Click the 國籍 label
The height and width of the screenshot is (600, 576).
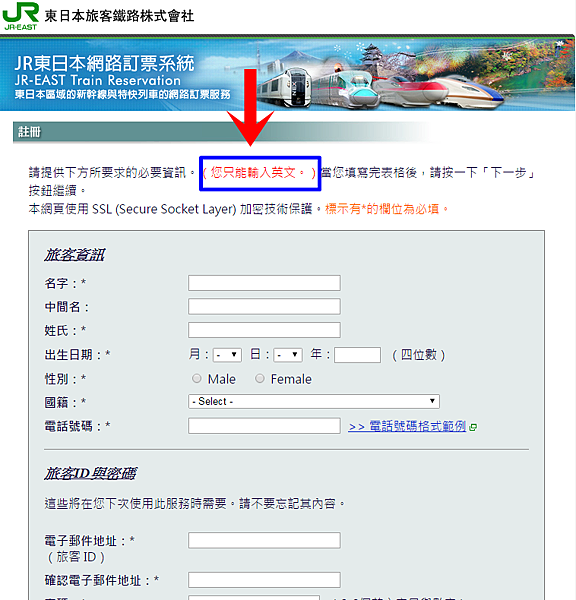[x=65, y=402]
